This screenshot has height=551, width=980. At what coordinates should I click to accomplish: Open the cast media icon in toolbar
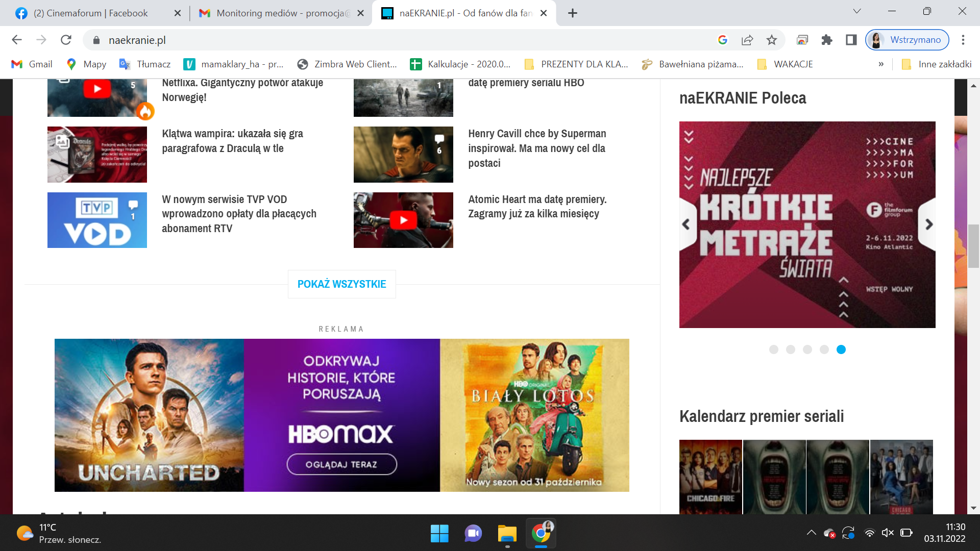coord(802,40)
